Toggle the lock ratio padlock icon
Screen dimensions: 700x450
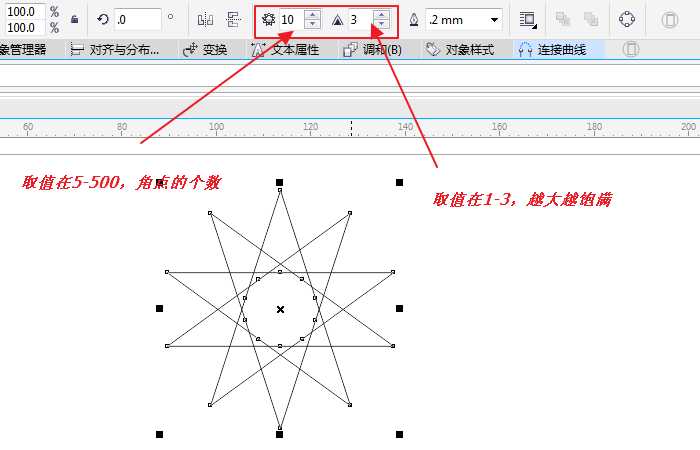click(x=75, y=19)
